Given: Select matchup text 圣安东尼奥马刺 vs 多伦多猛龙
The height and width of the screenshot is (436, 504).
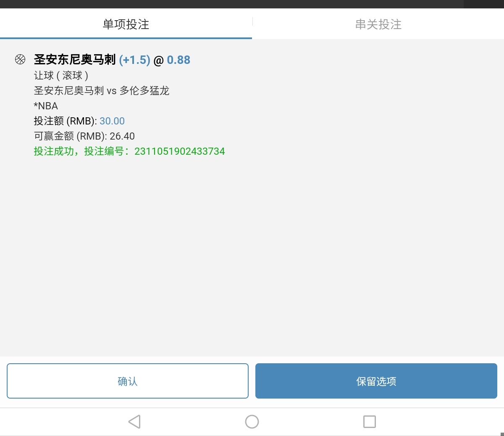Looking at the screenshot, I should click(x=102, y=91).
